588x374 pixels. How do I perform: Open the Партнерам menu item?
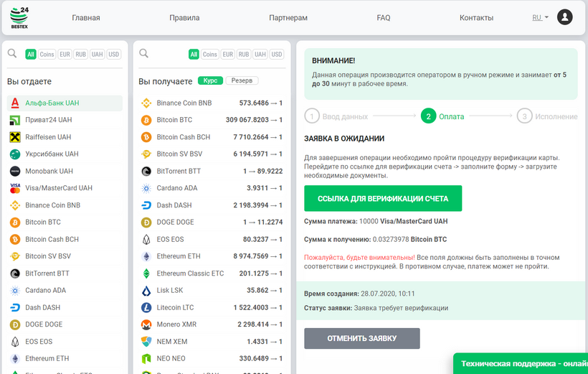288,18
